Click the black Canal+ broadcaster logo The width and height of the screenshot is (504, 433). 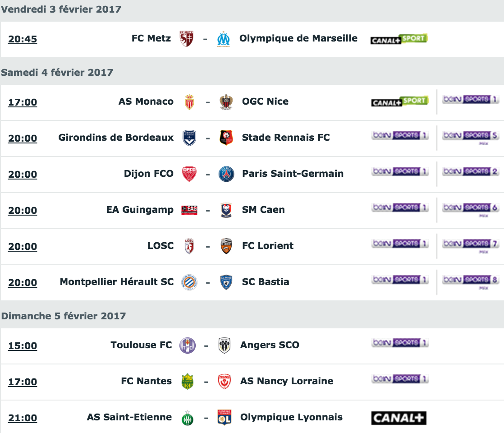[399, 418]
